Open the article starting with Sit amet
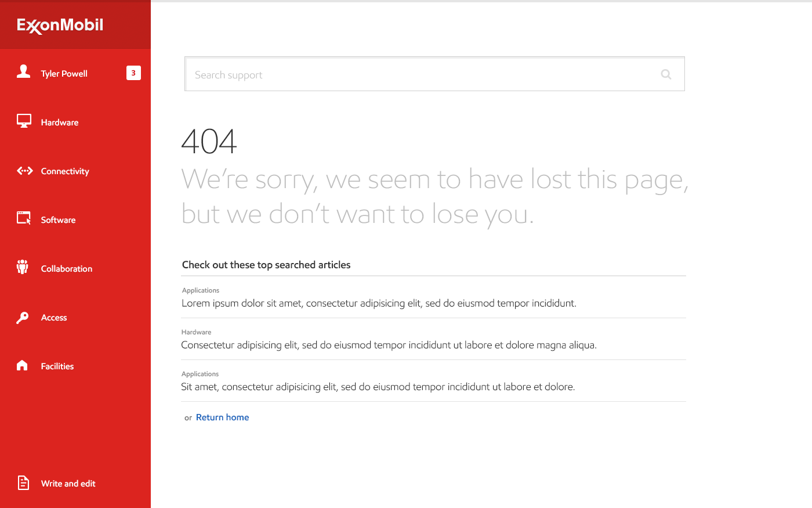The height and width of the screenshot is (508, 812). coord(378,387)
